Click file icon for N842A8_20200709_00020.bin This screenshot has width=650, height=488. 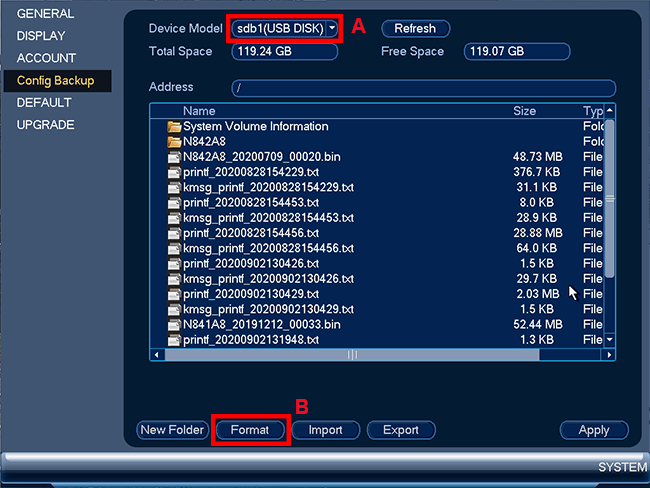click(174, 157)
